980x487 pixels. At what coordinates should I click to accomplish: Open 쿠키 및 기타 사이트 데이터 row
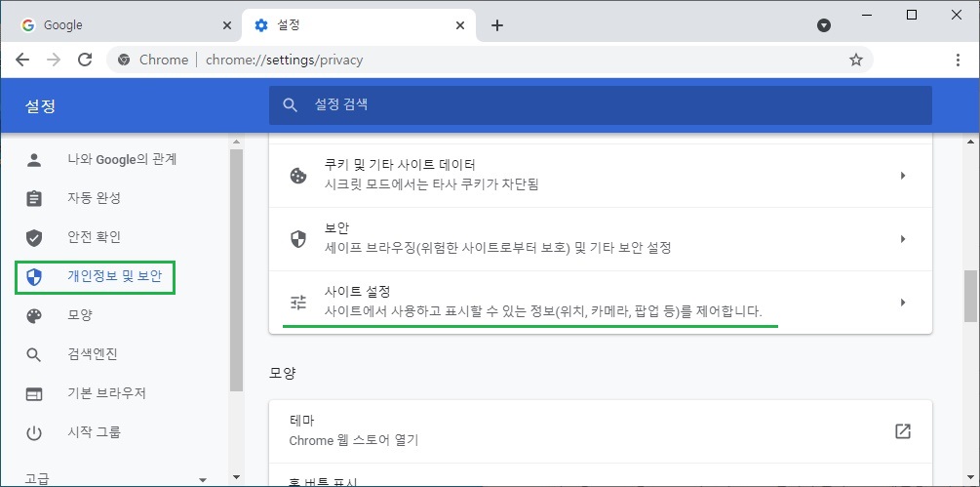(600, 175)
